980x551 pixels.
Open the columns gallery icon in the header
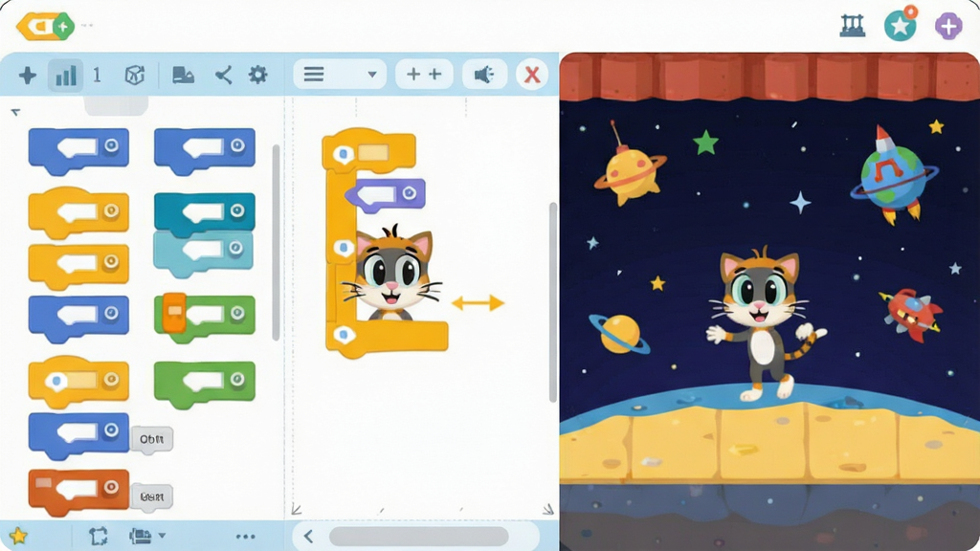tap(853, 26)
